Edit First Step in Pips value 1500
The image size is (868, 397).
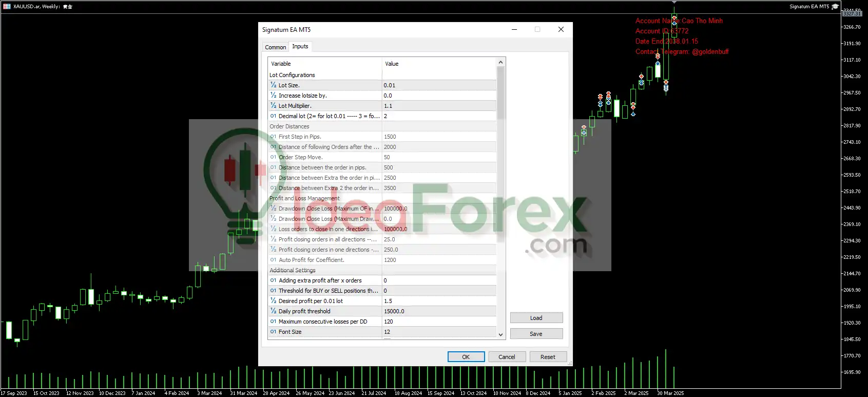[439, 137]
